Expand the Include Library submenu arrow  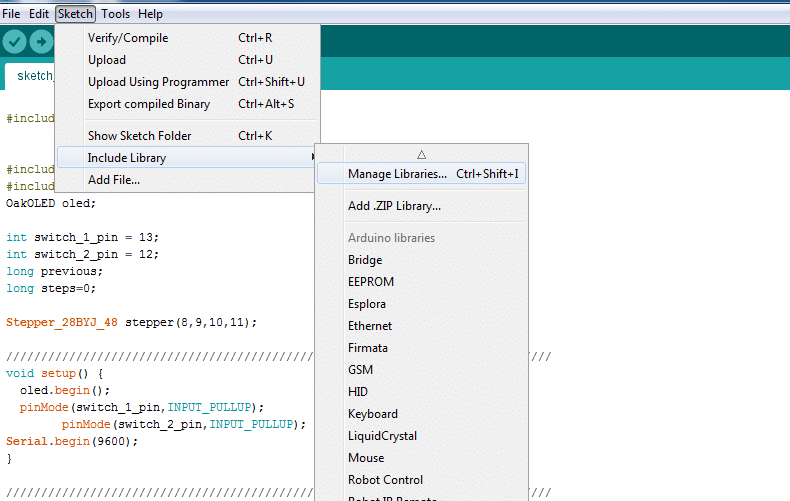pos(313,158)
